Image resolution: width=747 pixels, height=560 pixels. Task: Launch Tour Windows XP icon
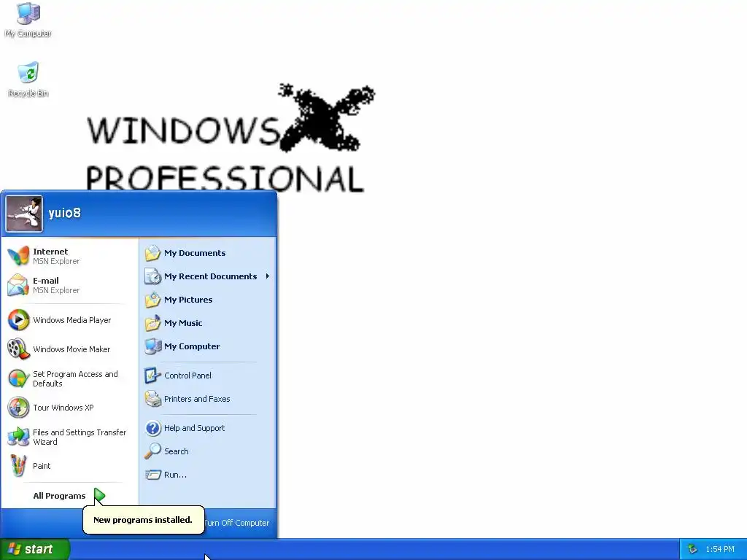tap(18, 408)
